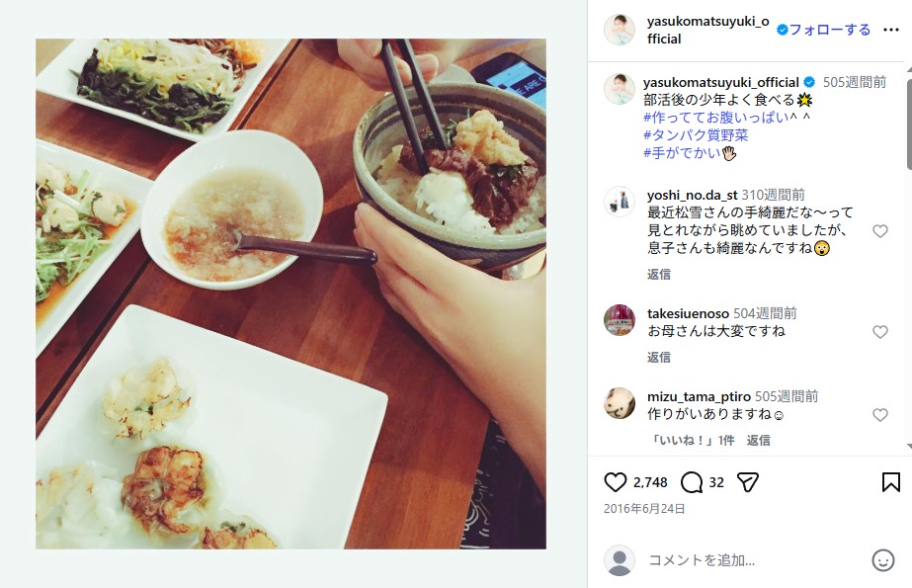
Task: Open hashtag #タンパク質野菜
Action: (696, 135)
